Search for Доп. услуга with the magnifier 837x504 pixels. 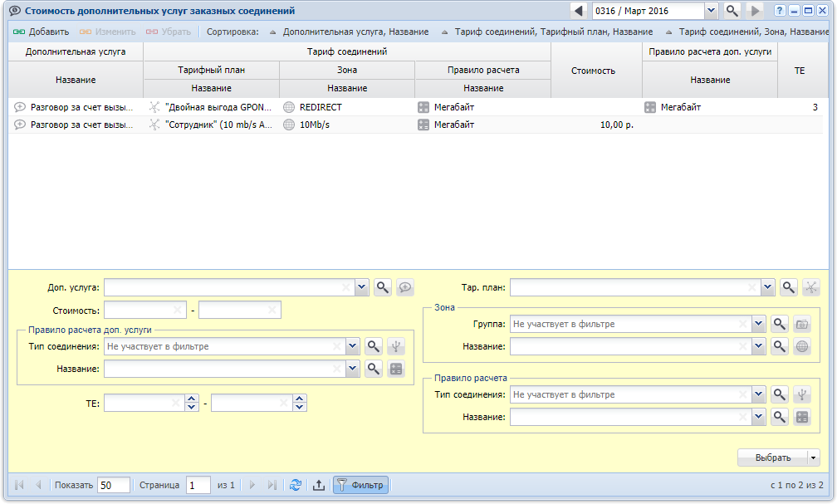pos(383,287)
